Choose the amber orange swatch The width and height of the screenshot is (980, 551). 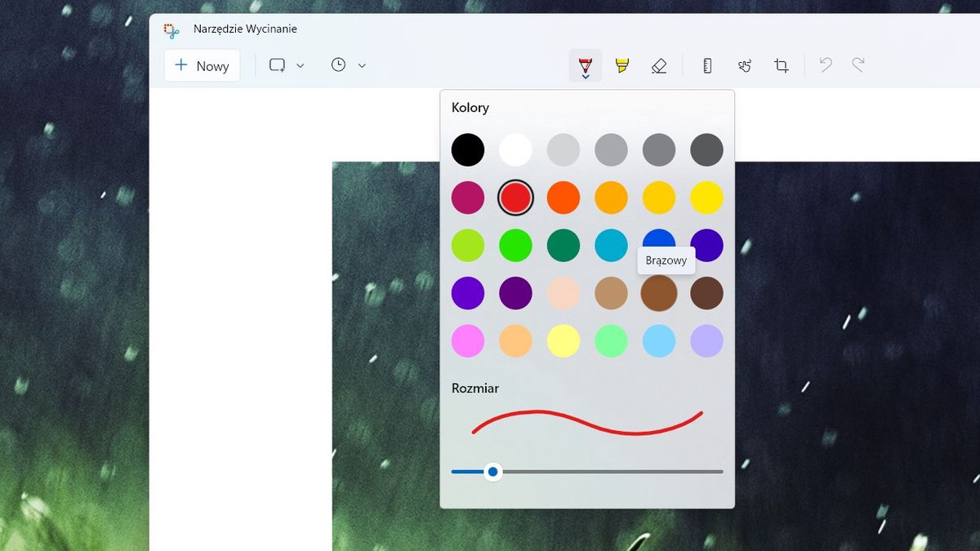[611, 198]
